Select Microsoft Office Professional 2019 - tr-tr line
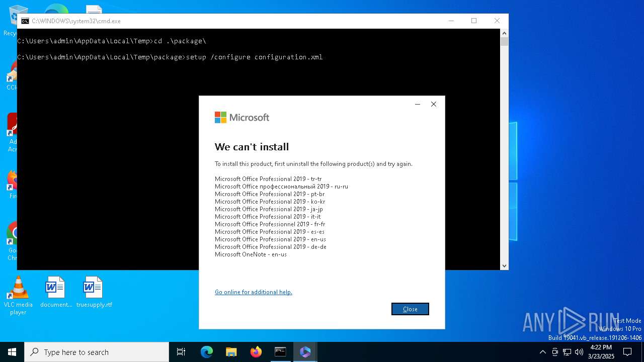 click(x=268, y=179)
